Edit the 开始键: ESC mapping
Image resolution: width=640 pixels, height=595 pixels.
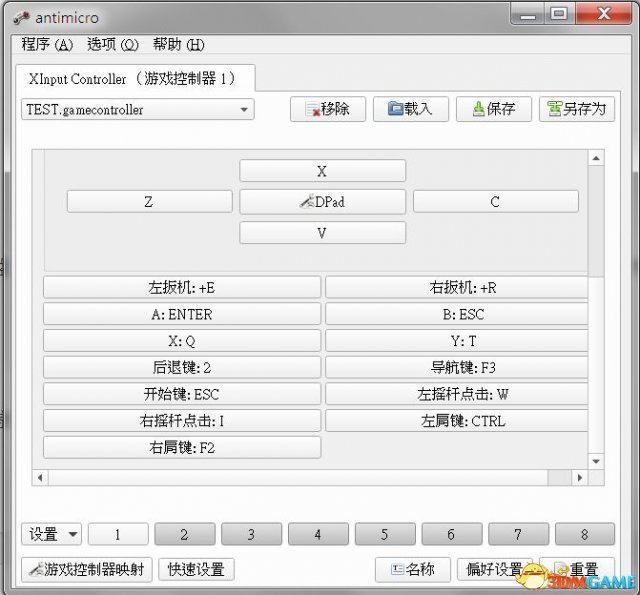pos(182,394)
